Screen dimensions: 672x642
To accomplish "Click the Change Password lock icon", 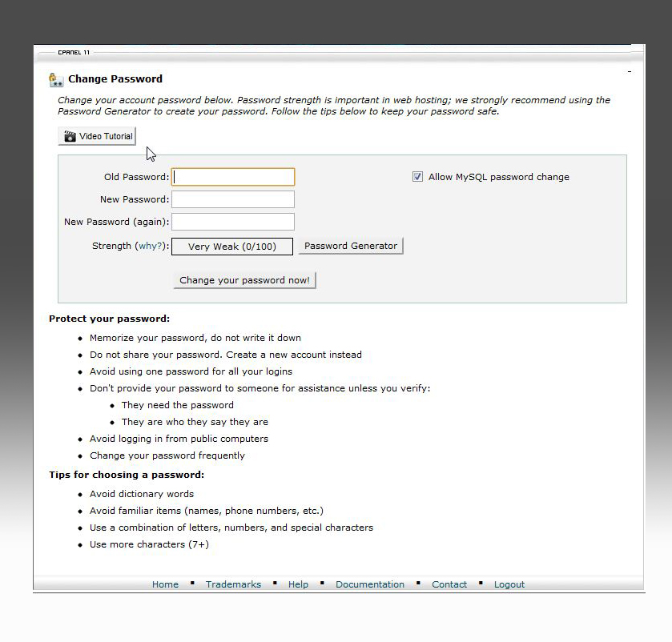I will pyautogui.click(x=56, y=80).
